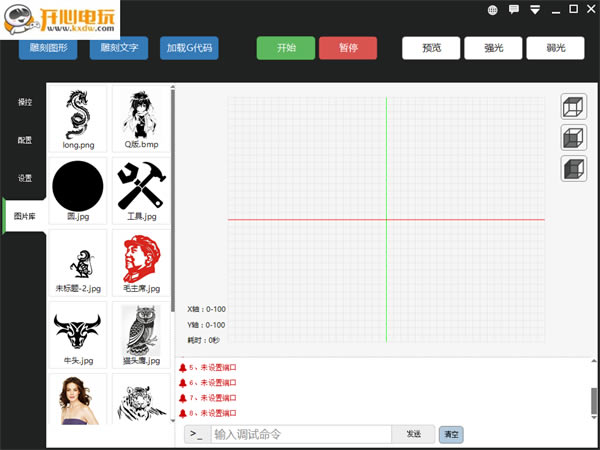Click the image library vertical scrollbar

coord(173,199)
